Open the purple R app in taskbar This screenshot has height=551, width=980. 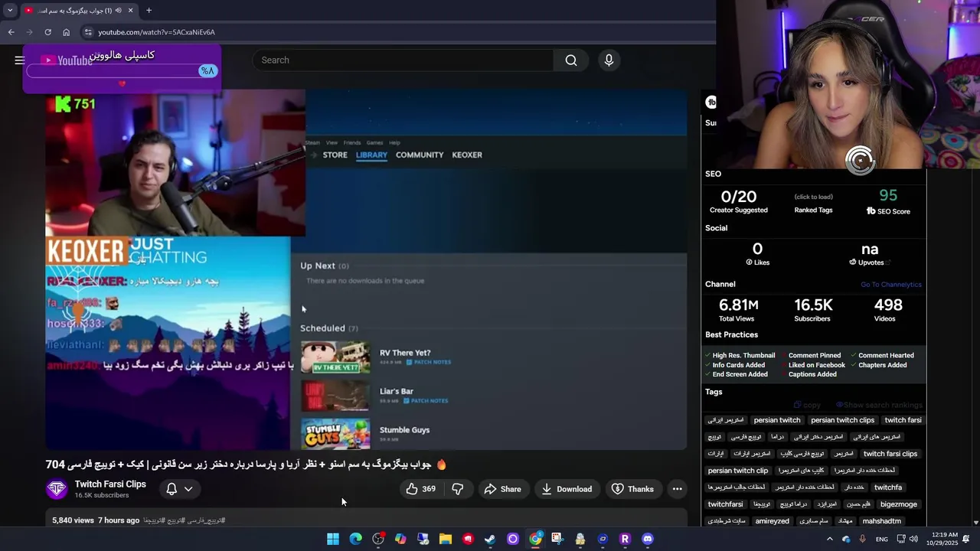click(x=625, y=539)
